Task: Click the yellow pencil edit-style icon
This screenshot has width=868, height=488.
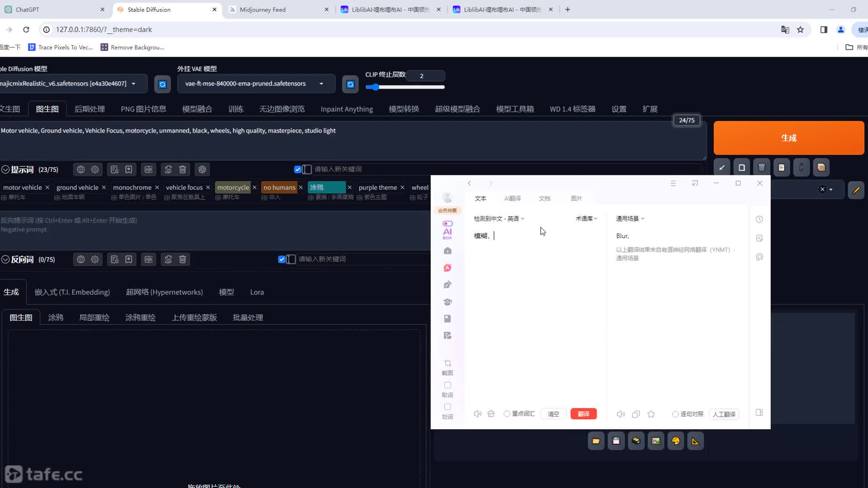Action: point(856,190)
